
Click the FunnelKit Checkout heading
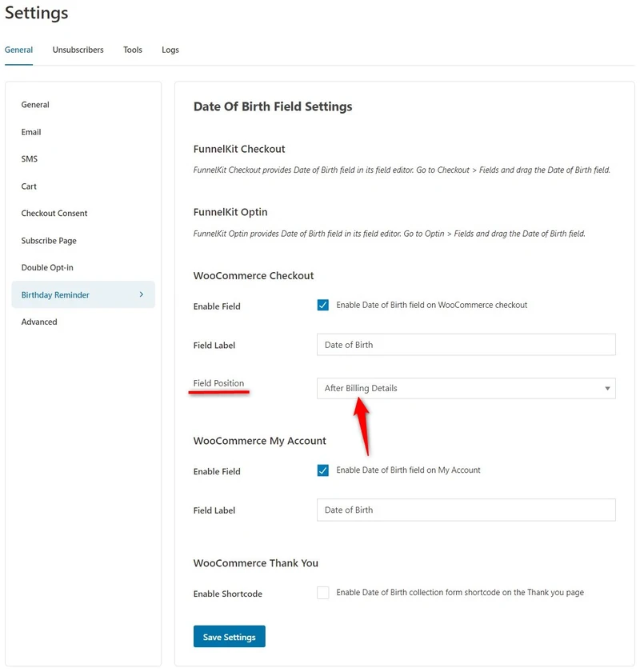coord(239,149)
